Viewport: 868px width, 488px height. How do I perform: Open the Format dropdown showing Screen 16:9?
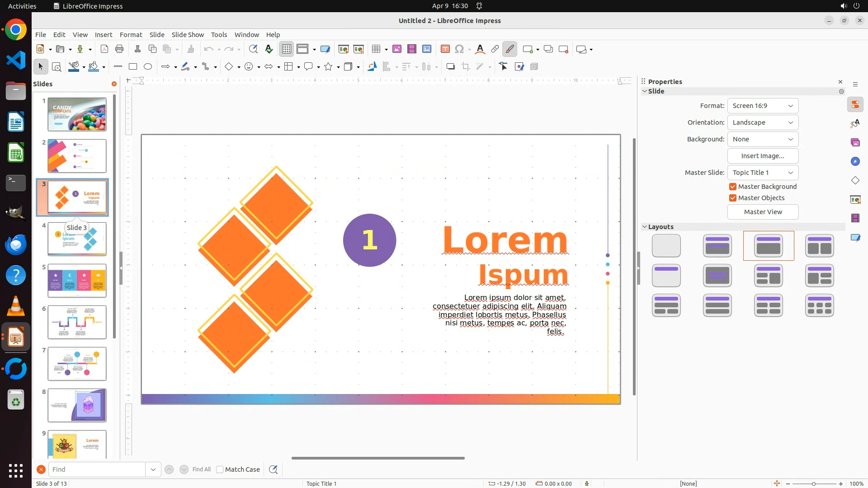[763, 106]
